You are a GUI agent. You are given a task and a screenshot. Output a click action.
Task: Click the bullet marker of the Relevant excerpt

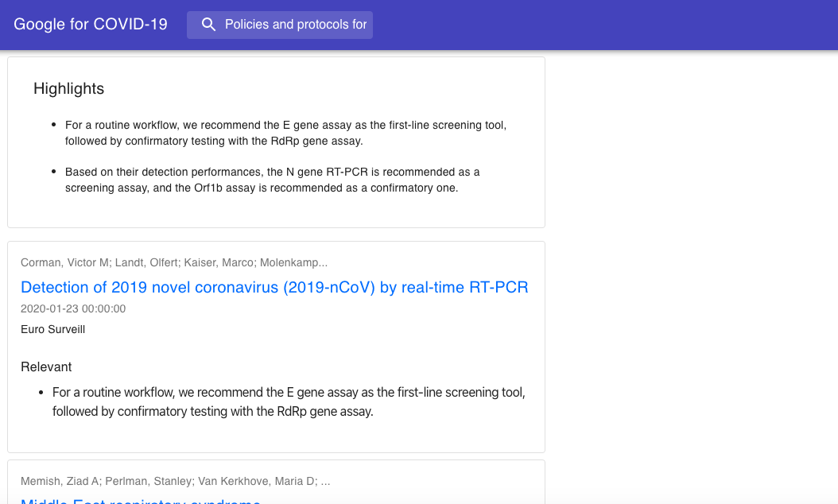coord(41,392)
